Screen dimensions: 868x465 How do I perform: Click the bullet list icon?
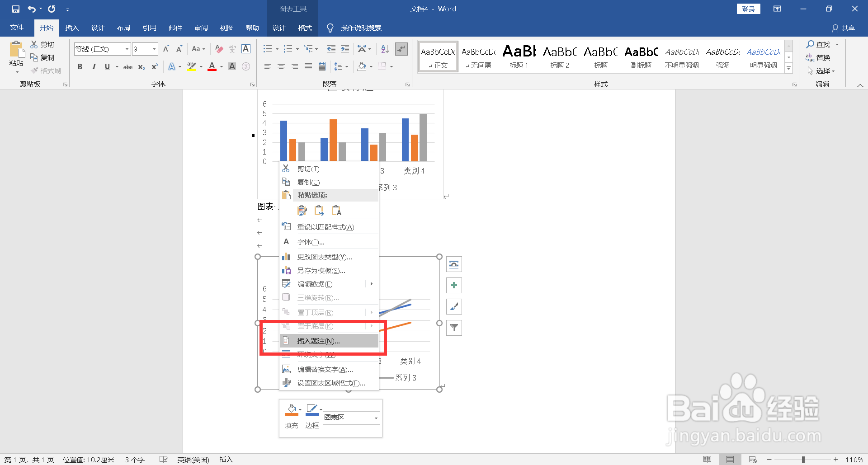(x=268, y=49)
